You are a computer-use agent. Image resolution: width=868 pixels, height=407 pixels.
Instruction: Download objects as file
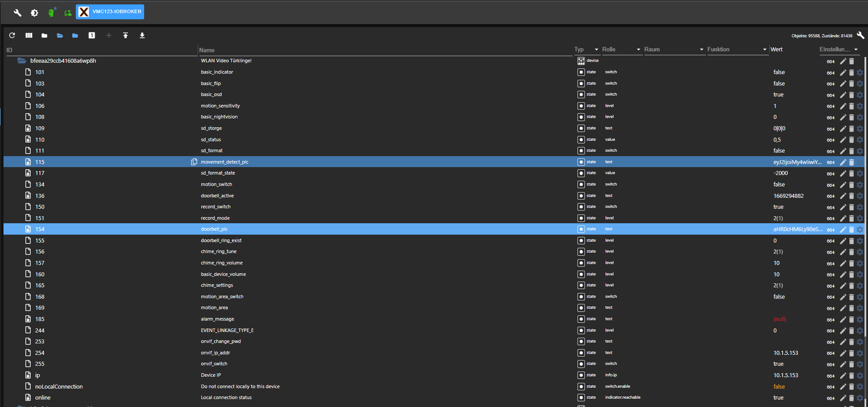pos(142,36)
